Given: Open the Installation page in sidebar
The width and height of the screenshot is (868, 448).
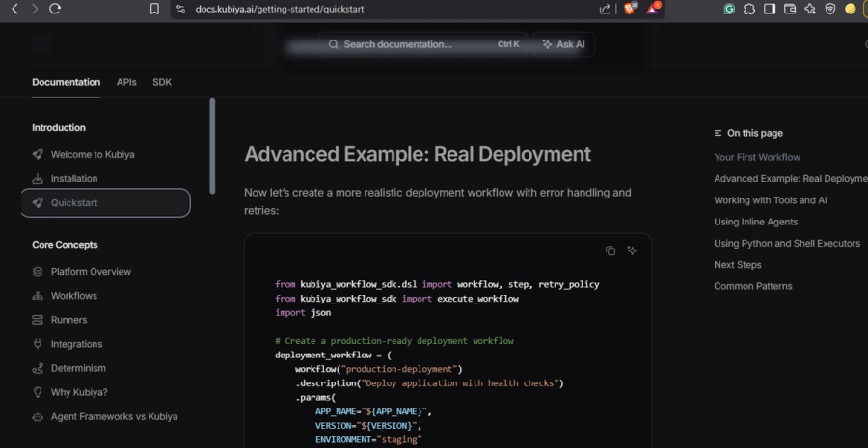Looking at the screenshot, I should tap(74, 178).
